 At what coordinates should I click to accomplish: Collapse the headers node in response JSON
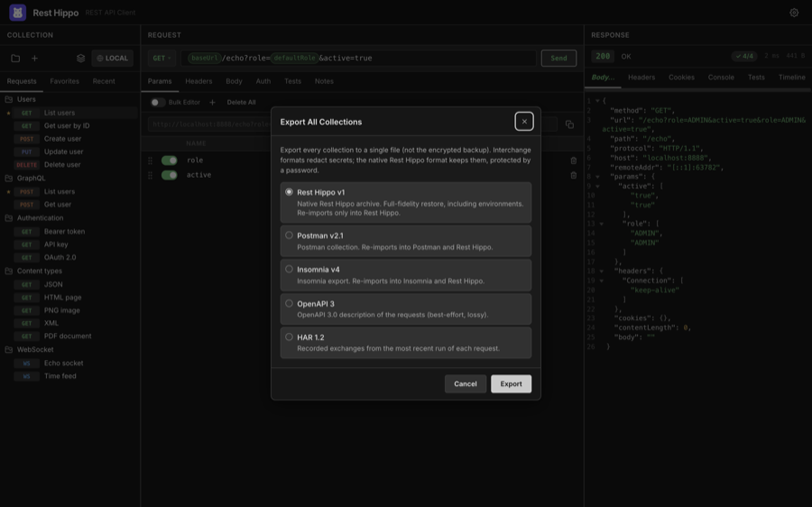[601, 271]
